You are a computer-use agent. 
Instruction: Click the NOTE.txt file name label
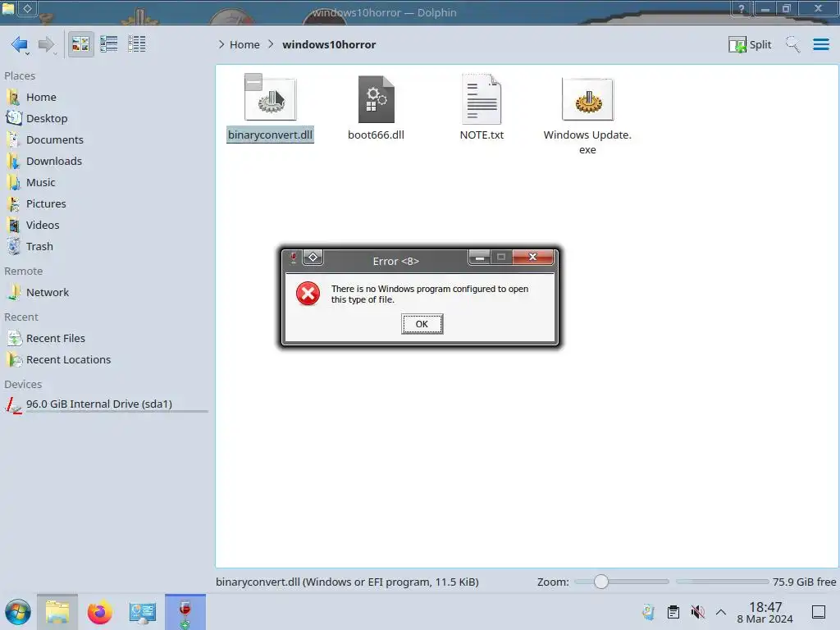click(x=482, y=135)
